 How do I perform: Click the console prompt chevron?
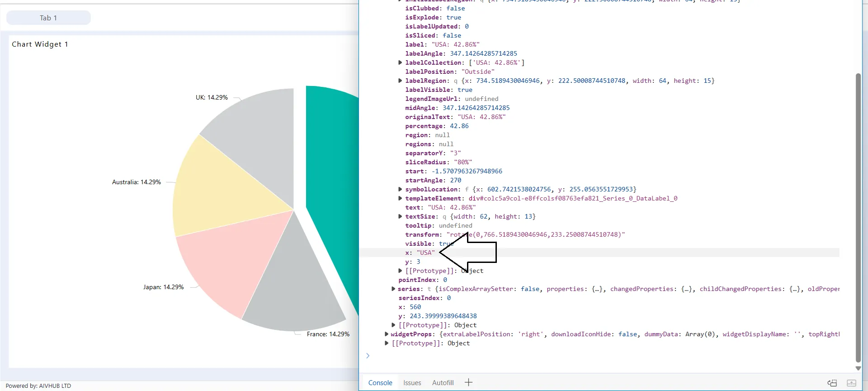pyautogui.click(x=368, y=356)
